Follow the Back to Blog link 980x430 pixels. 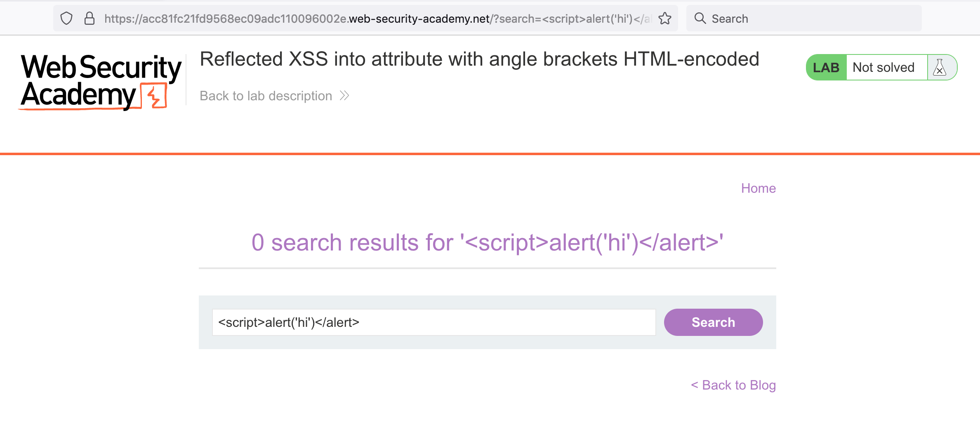pos(733,385)
